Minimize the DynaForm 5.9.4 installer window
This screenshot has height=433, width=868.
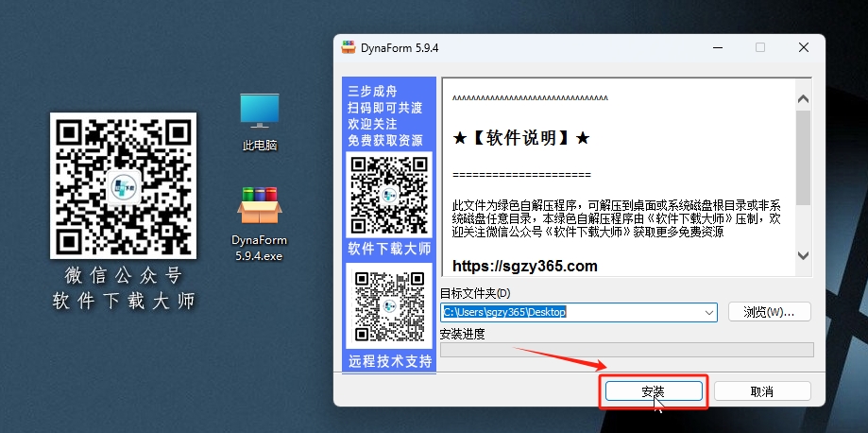[x=718, y=47]
